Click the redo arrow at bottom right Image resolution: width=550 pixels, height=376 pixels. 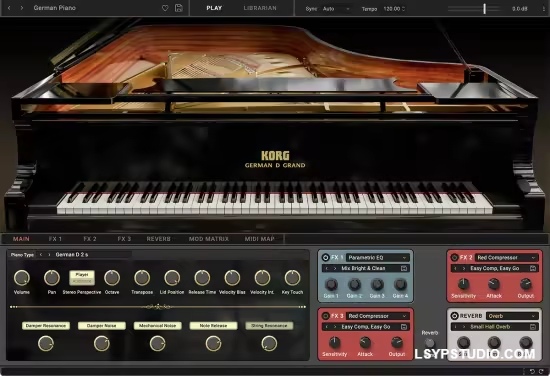(541, 371)
